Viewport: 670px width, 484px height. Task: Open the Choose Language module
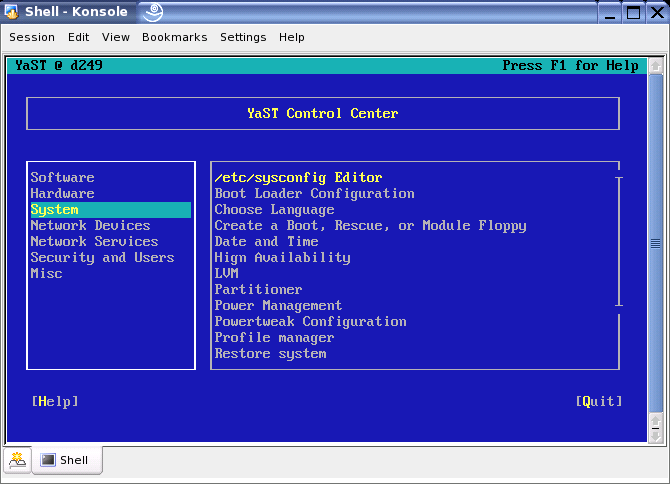[274, 210]
